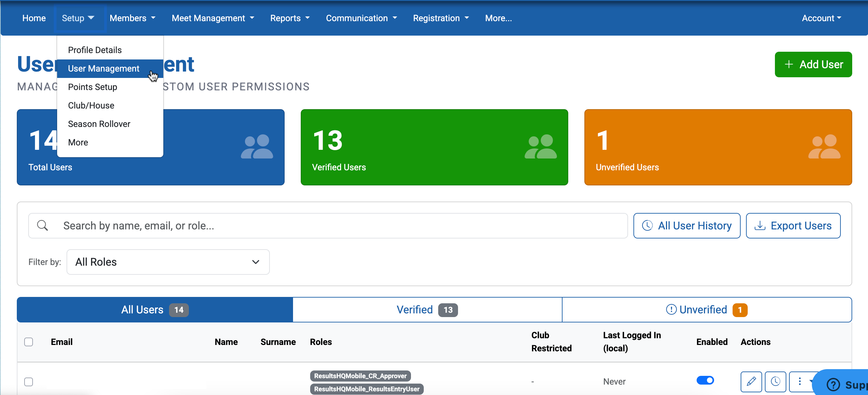Open All User History
Screen dimensions: 868x395
(x=687, y=225)
